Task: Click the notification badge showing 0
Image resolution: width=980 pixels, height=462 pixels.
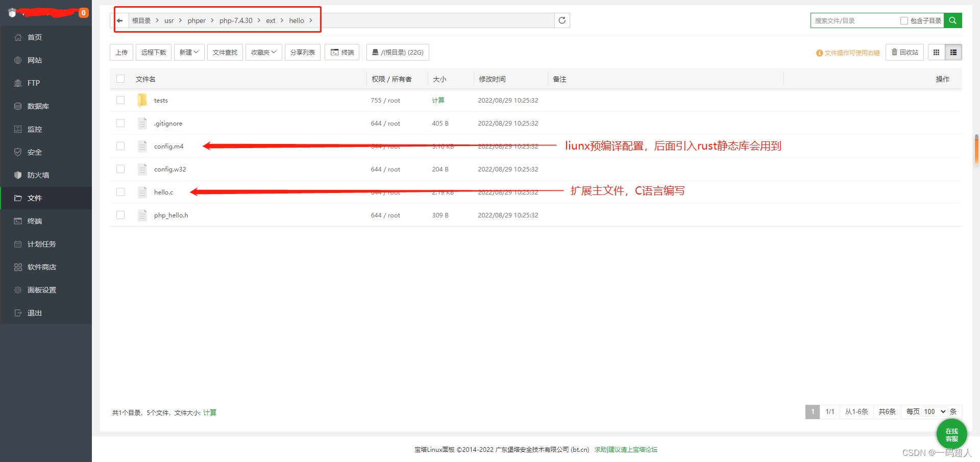Action: coord(83,13)
